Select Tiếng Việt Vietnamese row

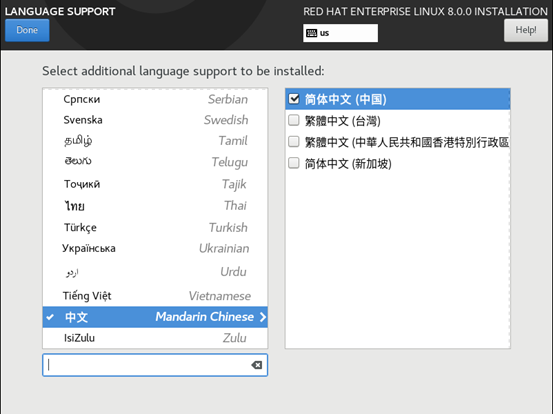[155, 296]
